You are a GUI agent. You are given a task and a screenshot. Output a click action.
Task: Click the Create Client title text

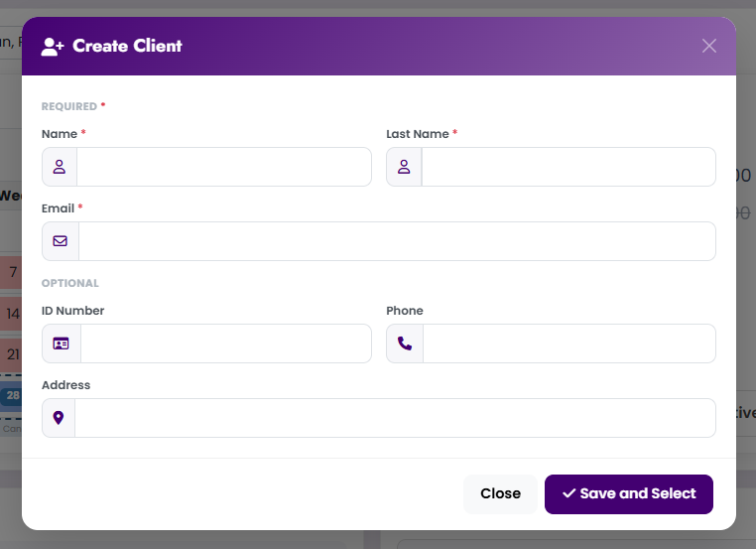[x=127, y=46]
